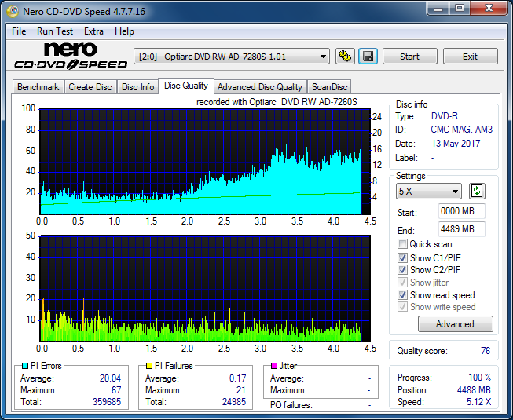Toggle Show C2/PIF checkbox
Image resolution: width=513 pixels, height=420 pixels.
402,270
